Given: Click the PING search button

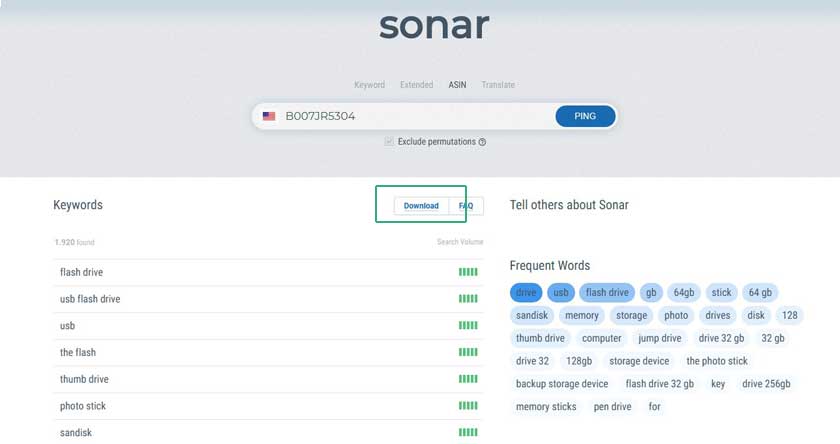Looking at the screenshot, I should [585, 116].
